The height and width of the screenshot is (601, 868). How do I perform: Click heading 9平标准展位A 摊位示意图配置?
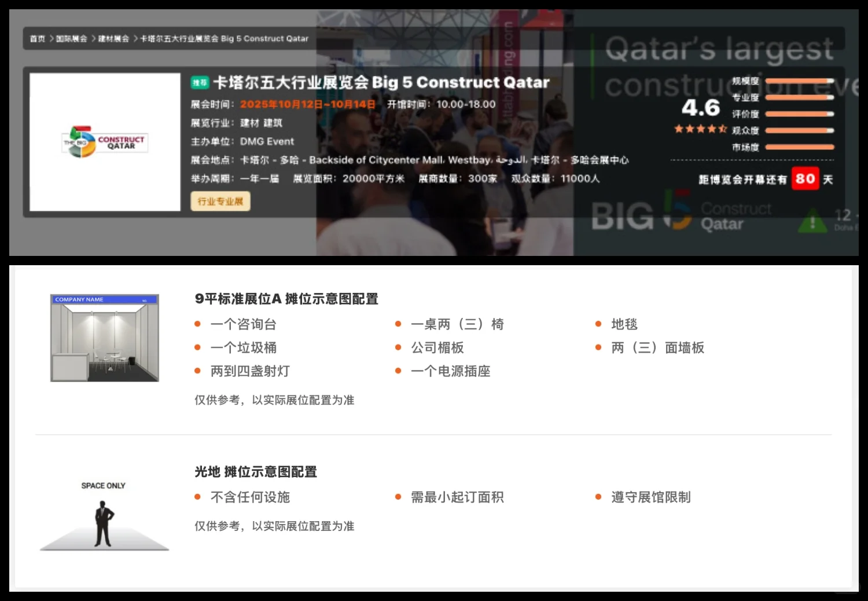tap(286, 299)
